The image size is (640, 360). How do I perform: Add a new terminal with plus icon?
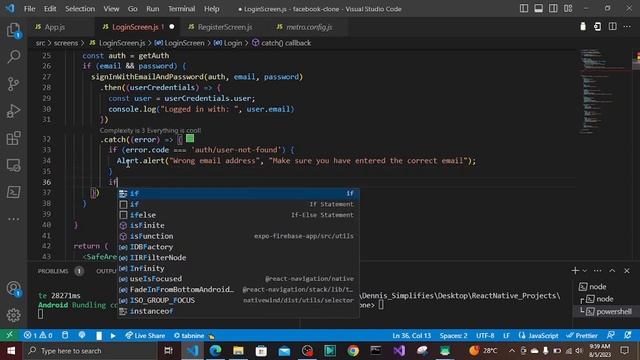click(x=575, y=271)
